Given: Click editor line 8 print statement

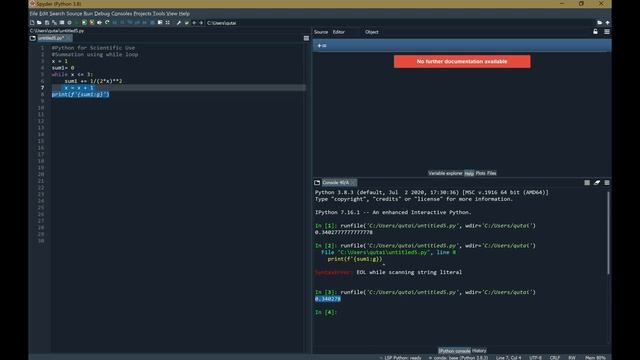Looking at the screenshot, I should pos(80,94).
